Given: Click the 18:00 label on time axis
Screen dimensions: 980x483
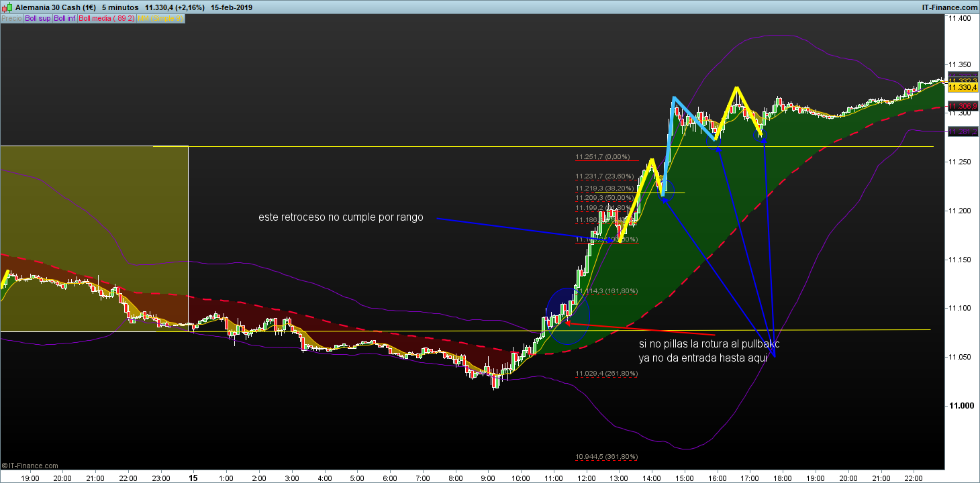Looking at the screenshot, I should pyautogui.click(x=783, y=478).
